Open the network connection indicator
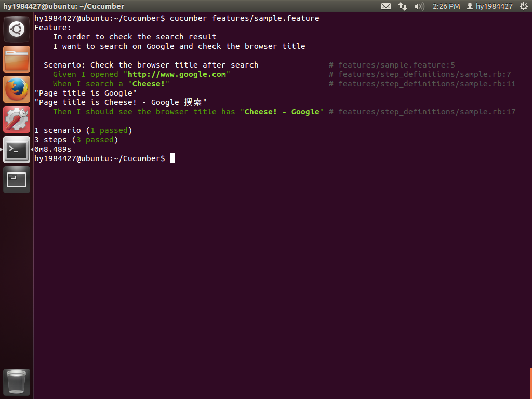The height and width of the screenshot is (399, 532). [x=403, y=6]
